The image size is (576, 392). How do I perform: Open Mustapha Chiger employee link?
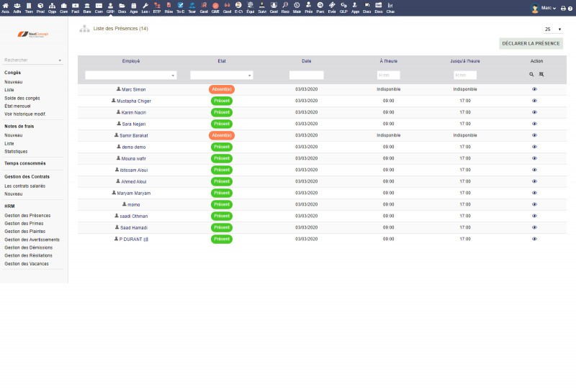coord(133,101)
